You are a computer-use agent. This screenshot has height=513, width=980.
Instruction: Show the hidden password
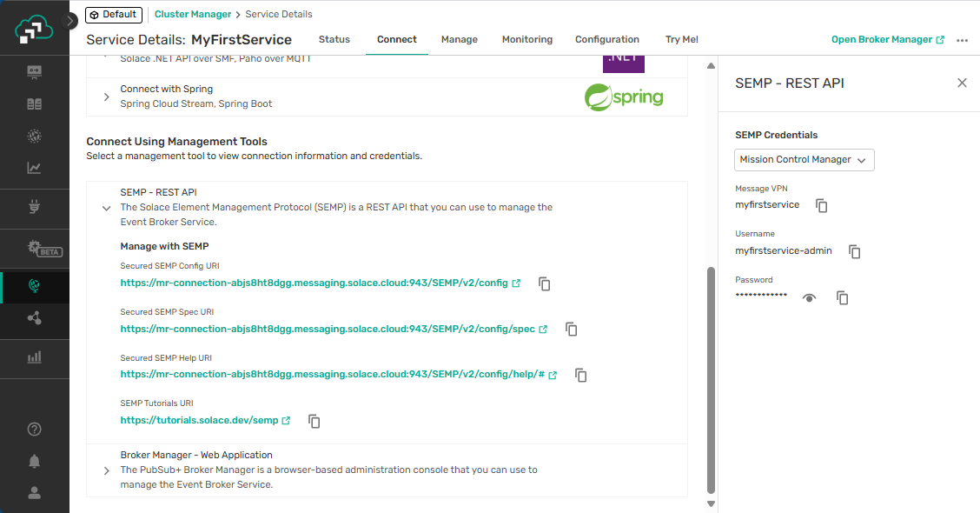coord(810,297)
